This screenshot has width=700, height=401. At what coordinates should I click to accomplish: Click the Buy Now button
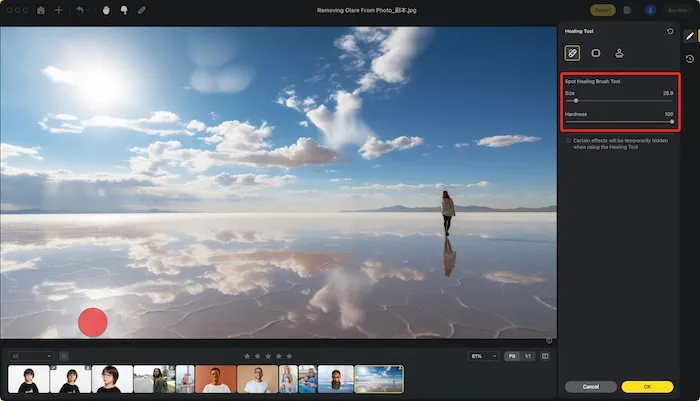click(x=677, y=10)
